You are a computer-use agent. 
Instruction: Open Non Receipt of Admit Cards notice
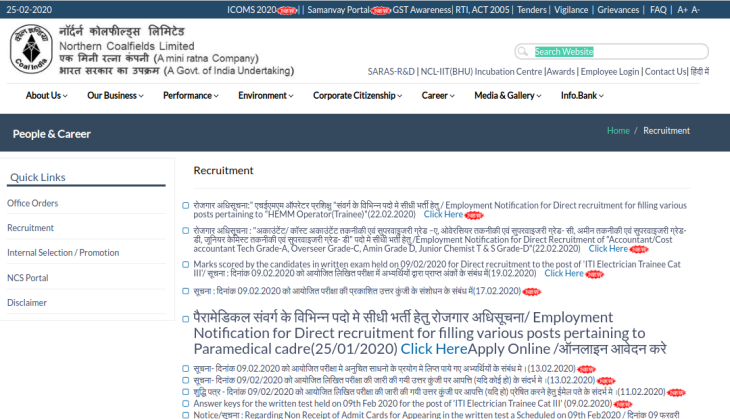[x=436, y=414]
